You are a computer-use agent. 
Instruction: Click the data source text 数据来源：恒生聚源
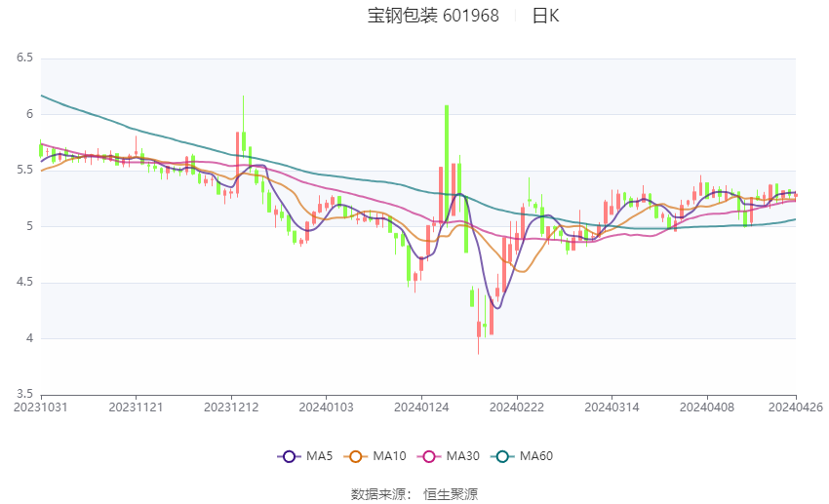[x=414, y=494]
